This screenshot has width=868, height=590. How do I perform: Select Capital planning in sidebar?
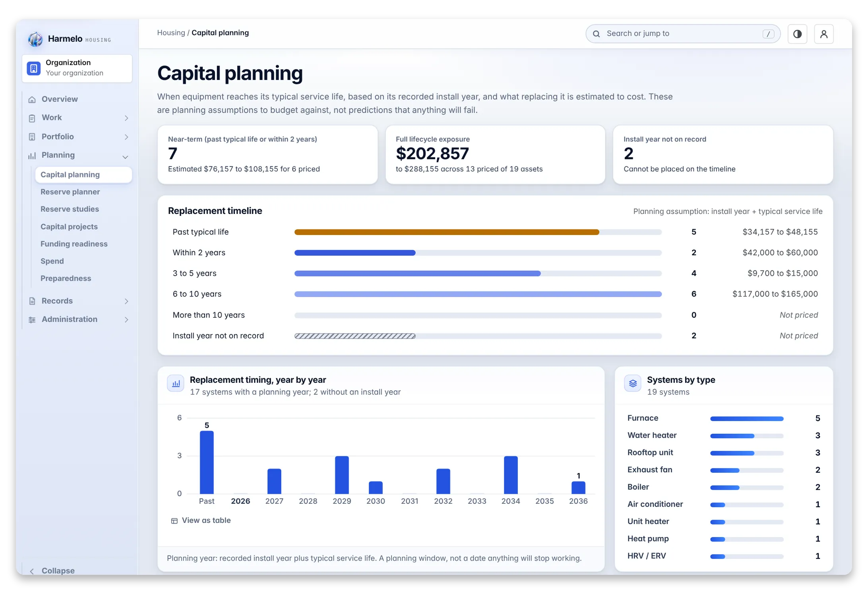click(83, 175)
